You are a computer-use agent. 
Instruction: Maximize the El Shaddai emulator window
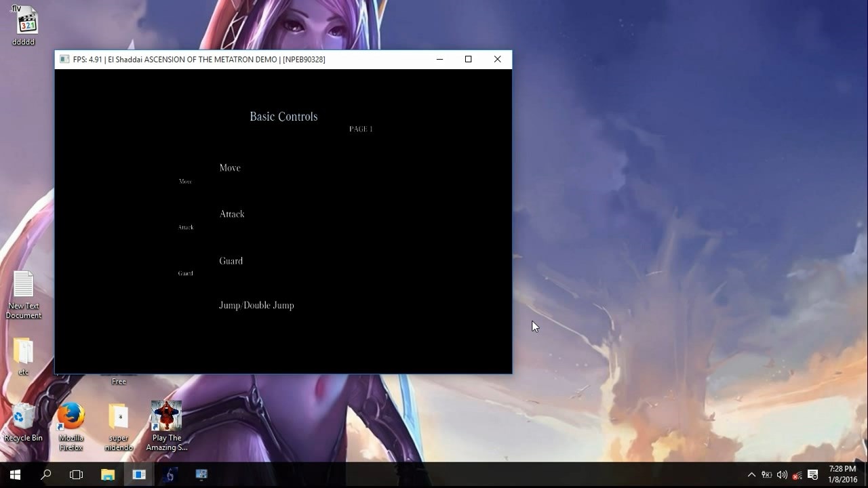click(x=468, y=60)
